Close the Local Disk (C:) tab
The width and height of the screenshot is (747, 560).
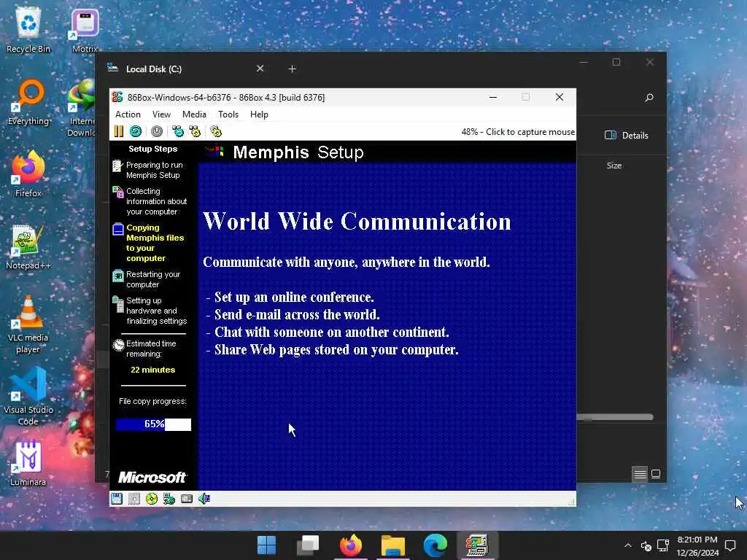pos(260,69)
